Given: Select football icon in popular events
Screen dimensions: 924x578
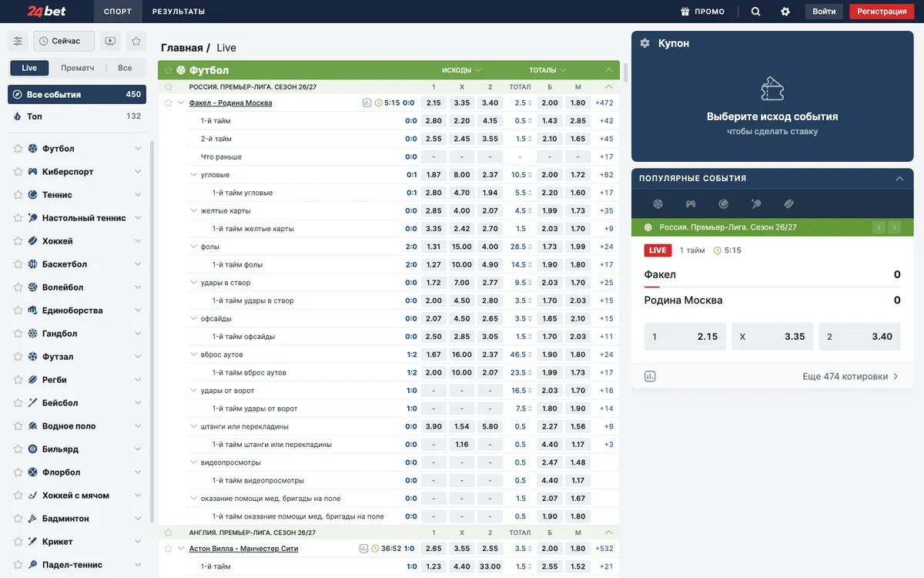Looking at the screenshot, I should tap(658, 204).
